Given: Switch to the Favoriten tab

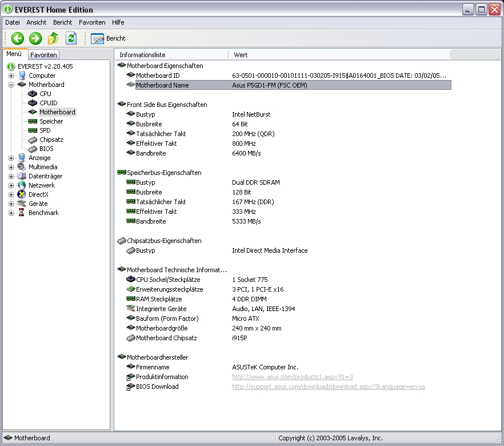Looking at the screenshot, I should [x=43, y=55].
